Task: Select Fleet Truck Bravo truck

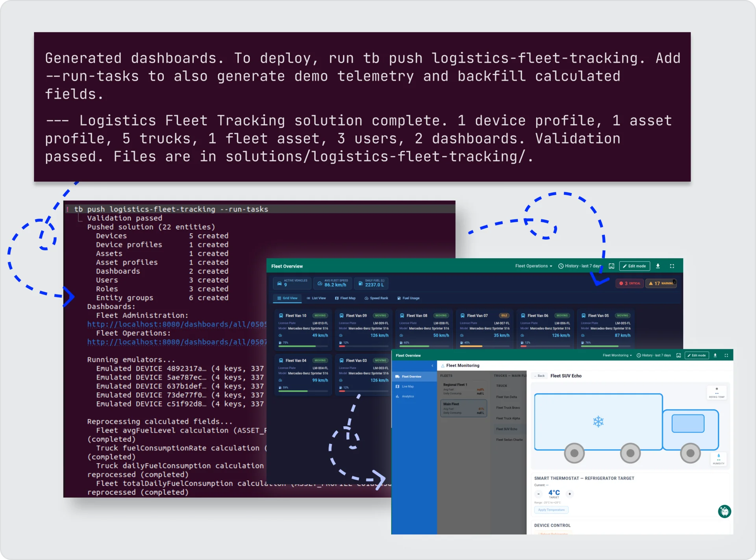Action: coord(508,408)
